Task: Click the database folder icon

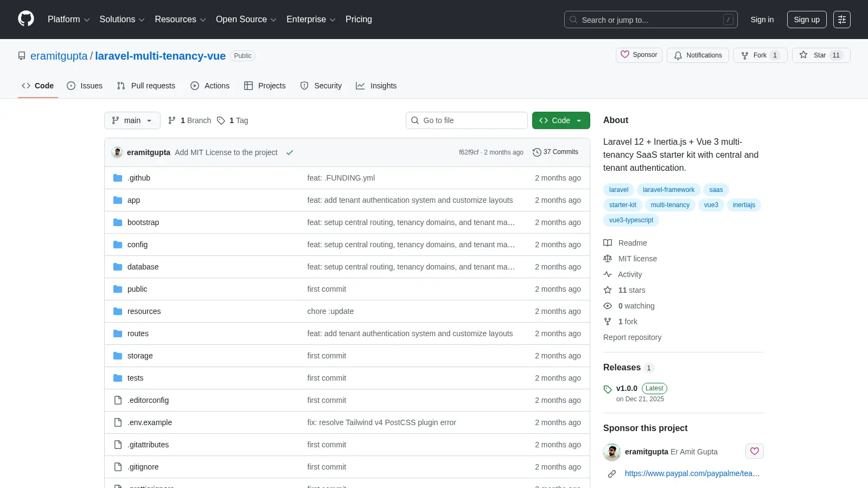Action: coord(118,267)
